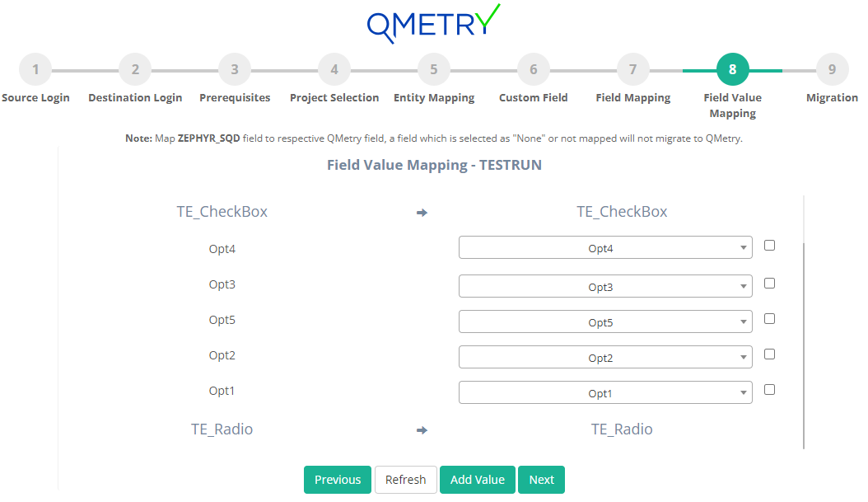Click source value label Opt3
Screen dimensions: 868x502
[x=222, y=285]
